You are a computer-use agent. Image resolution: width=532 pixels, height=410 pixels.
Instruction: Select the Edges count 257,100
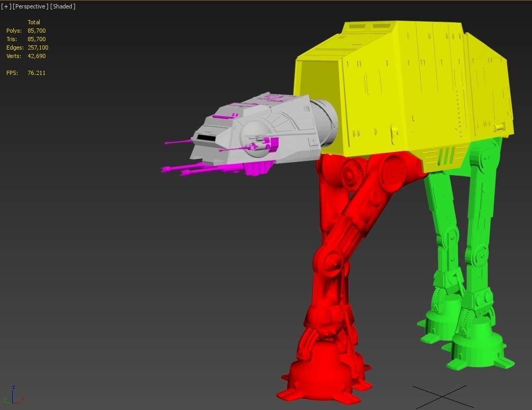(38, 47)
